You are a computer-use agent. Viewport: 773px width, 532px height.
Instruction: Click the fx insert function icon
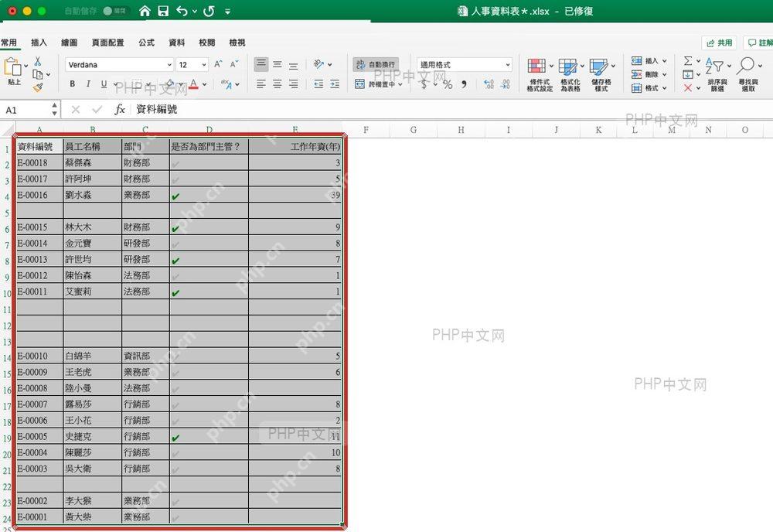click(119, 110)
